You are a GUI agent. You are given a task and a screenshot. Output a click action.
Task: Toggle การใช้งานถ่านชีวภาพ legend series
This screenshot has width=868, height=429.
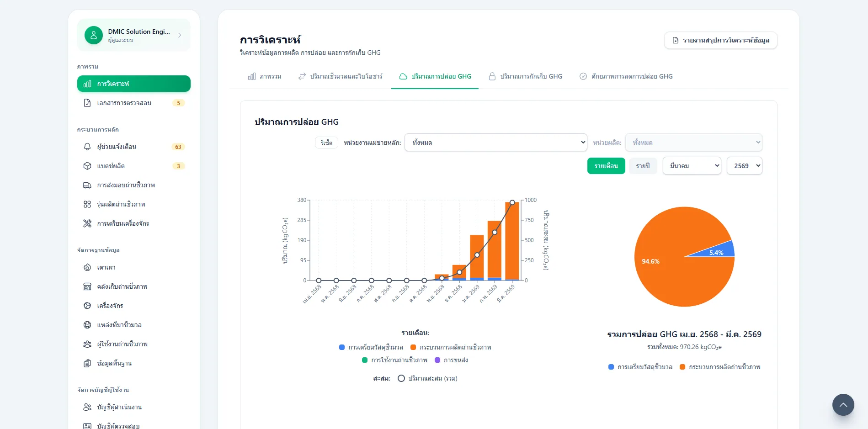[394, 360]
